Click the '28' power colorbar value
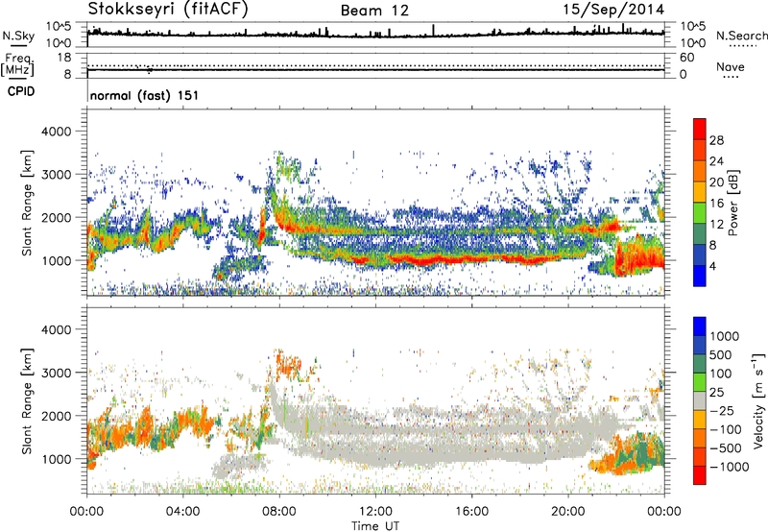This screenshot has height=532, width=768. 716,140
